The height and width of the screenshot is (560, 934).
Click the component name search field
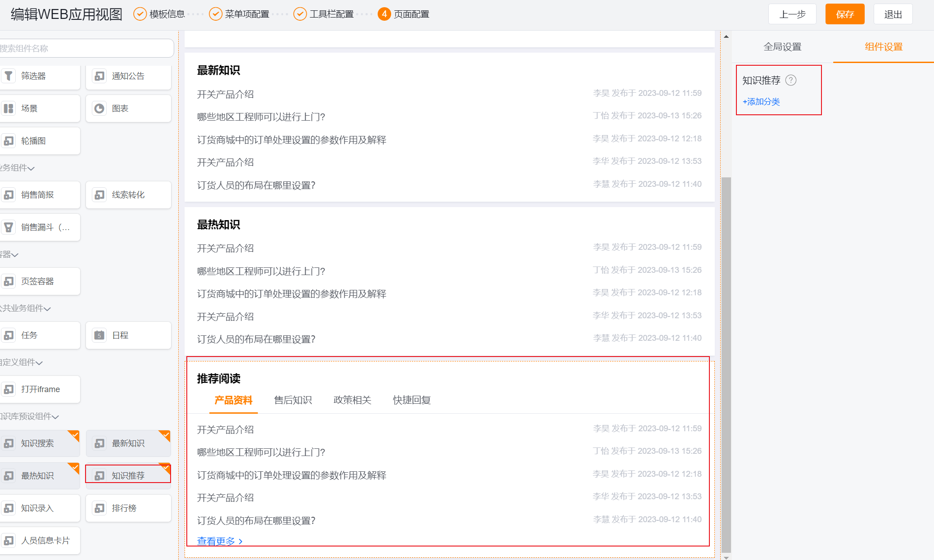click(86, 48)
